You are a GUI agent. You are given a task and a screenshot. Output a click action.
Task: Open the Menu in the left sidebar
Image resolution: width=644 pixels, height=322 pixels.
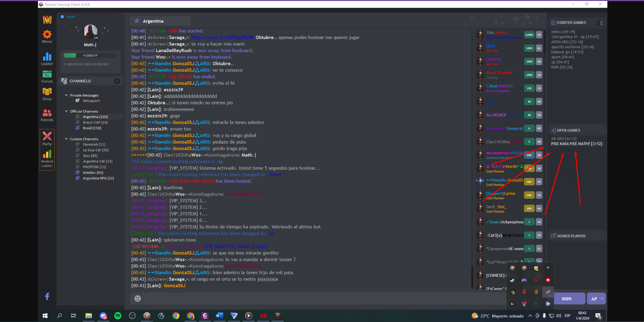[47, 37]
